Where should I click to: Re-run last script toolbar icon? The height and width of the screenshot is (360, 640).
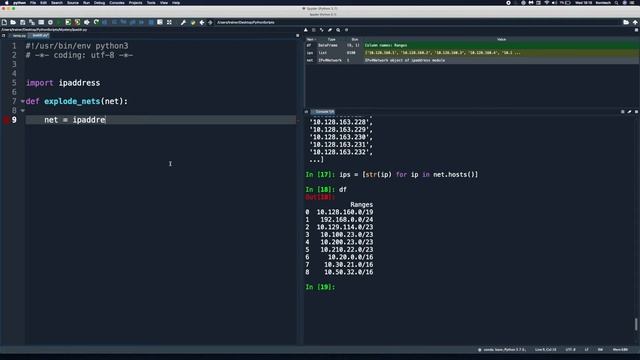(x=96, y=22)
